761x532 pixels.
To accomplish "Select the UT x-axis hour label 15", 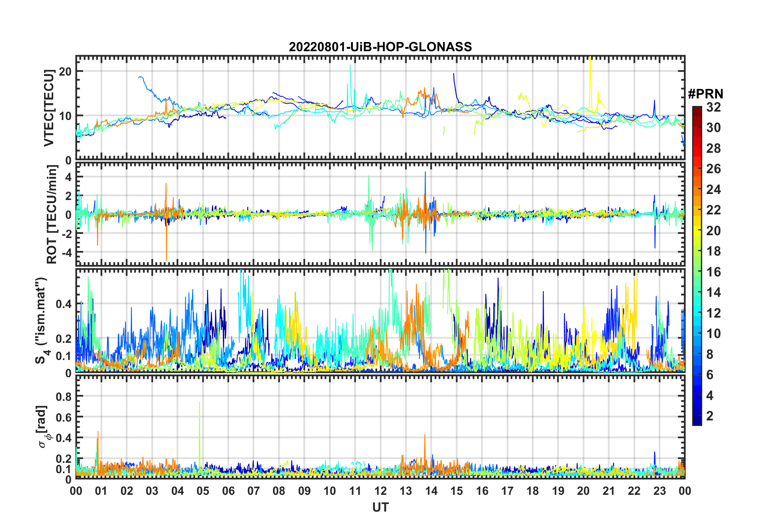I will (457, 491).
